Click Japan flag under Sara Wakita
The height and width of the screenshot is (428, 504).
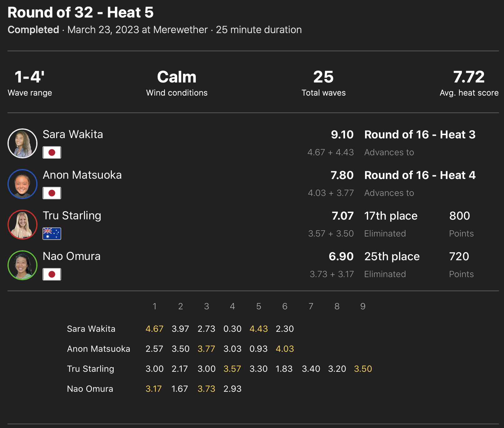coord(52,152)
